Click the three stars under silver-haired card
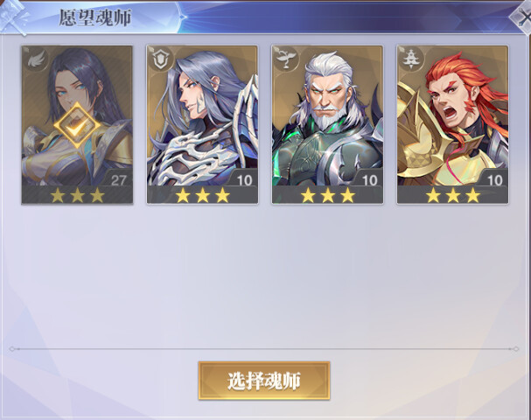531x420 pixels. click(x=202, y=195)
